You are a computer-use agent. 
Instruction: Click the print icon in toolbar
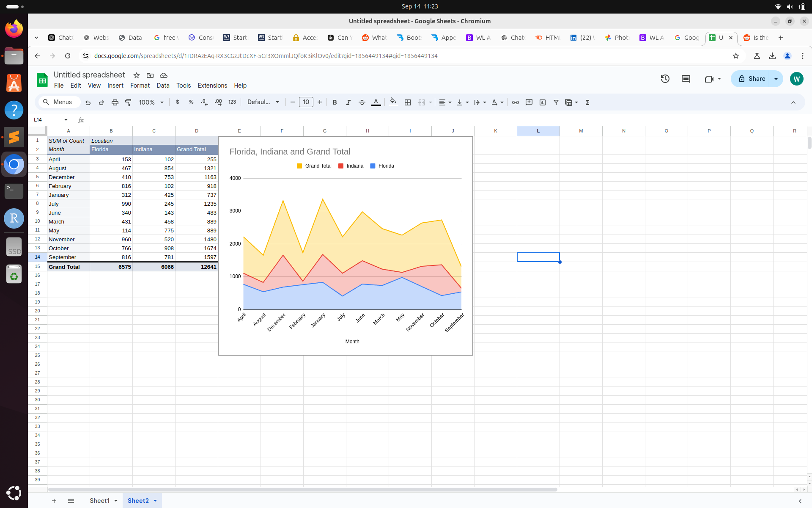tap(115, 102)
